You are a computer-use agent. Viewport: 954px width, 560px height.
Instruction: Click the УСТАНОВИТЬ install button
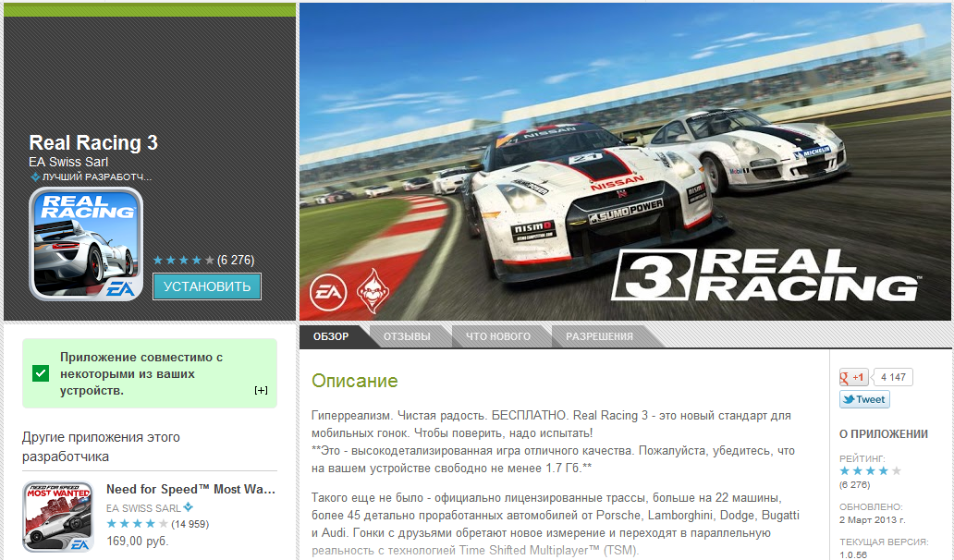pos(207,286)
